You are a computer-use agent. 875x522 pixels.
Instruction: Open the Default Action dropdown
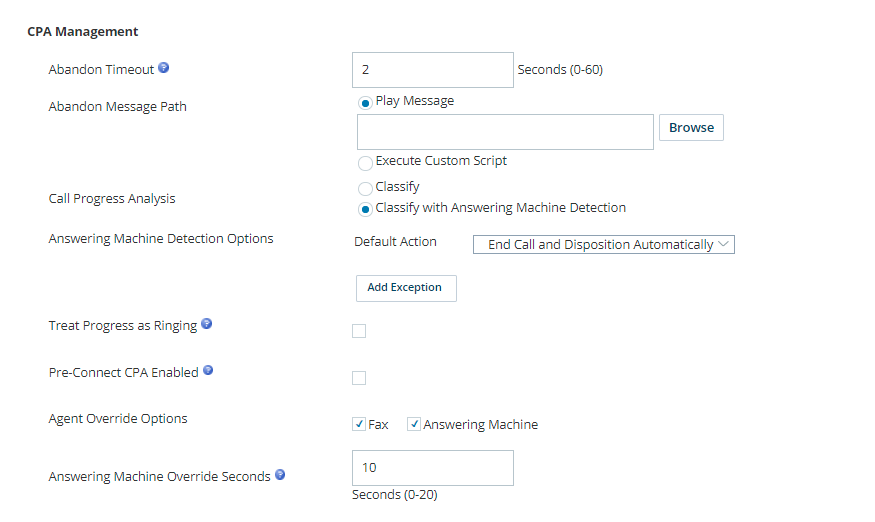coord(604,245)
